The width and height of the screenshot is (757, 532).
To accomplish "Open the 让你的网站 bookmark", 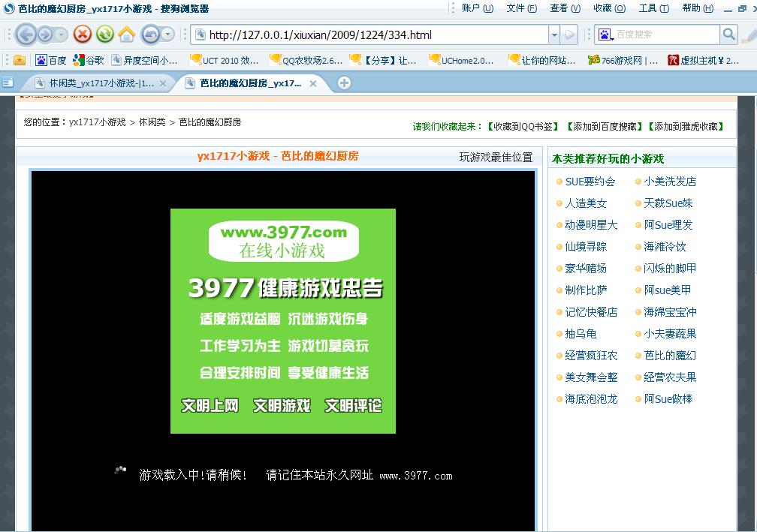I will pyautogui.click(x=542, y=60).
